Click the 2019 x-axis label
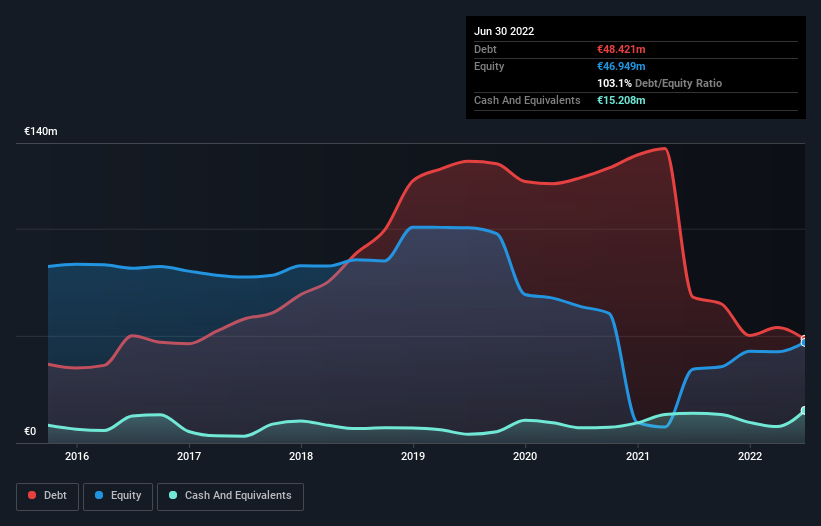 [x=413, y=456]
